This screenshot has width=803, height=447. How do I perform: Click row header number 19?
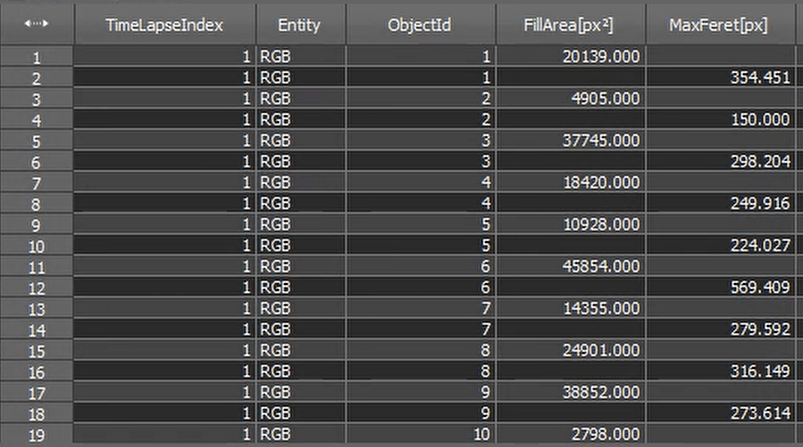pos(36,435)
